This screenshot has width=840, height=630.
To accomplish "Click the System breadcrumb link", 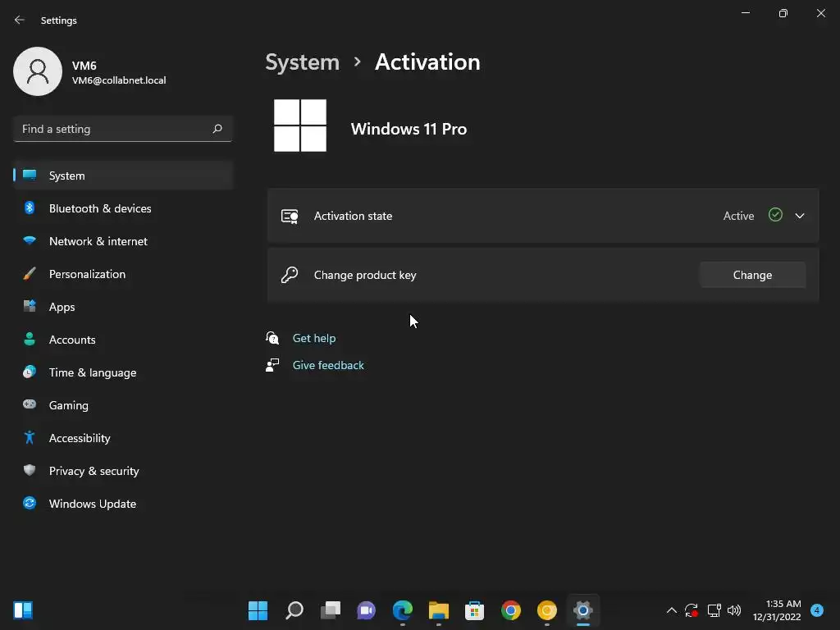I will 302,62.
